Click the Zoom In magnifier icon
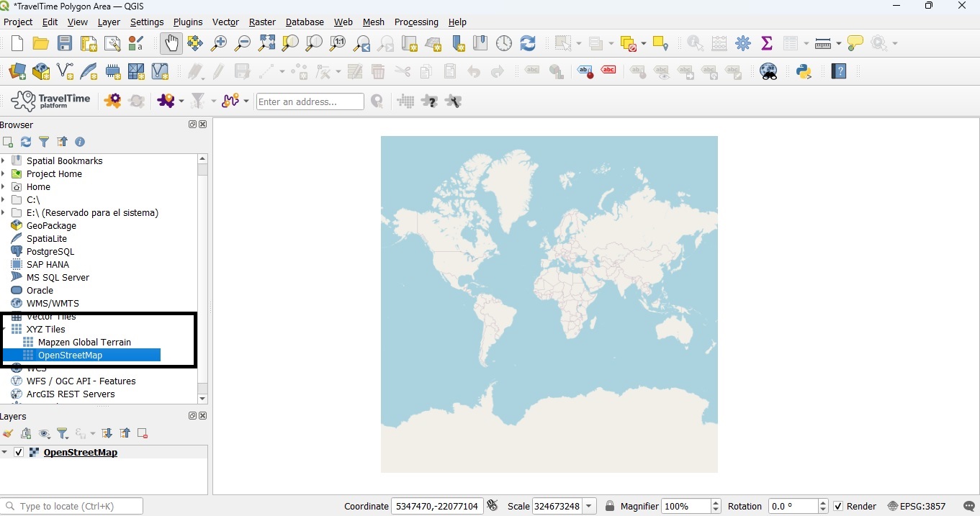 pos(219,44)
